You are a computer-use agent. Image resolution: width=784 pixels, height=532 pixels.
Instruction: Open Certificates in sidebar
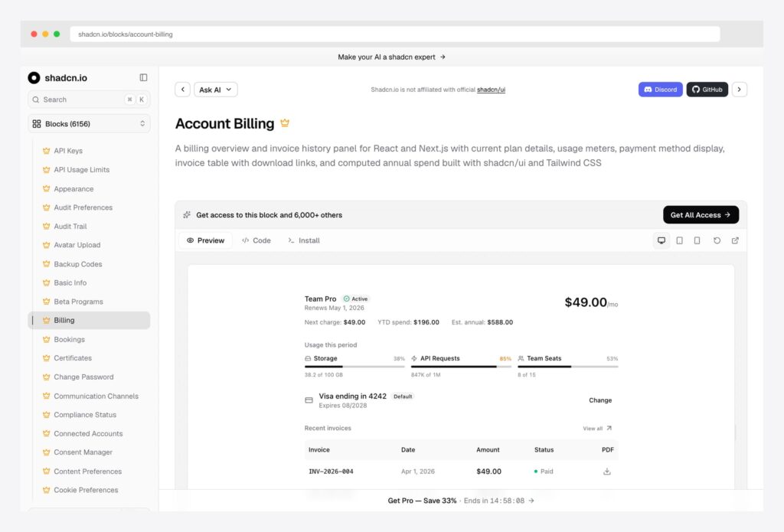tap(73, 358)
